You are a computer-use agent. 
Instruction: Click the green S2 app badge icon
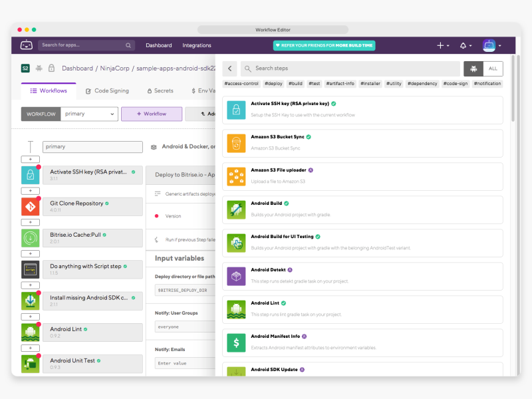point(25,68)
